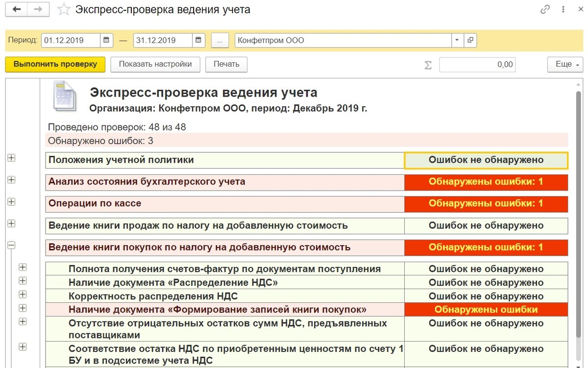Select Операции по кассе row text
Viewport: 588px width, 368px height.
click(95, 203)
